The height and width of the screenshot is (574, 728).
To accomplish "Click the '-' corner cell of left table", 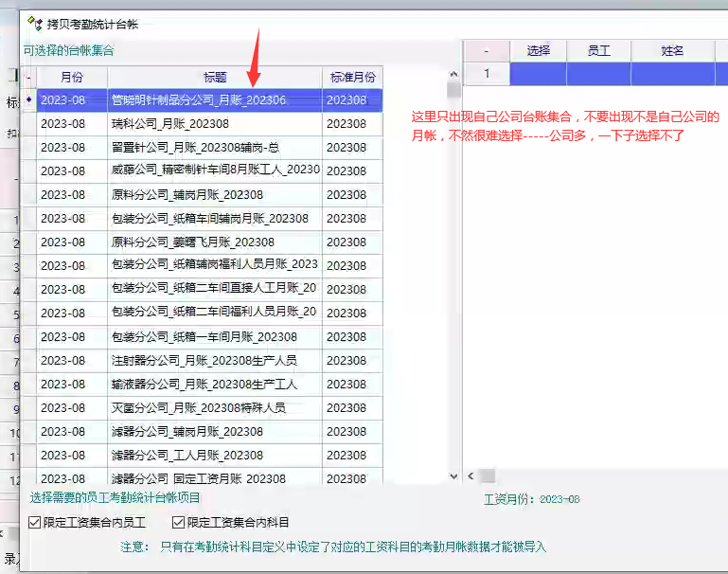I will pyautogui.click(x=28, y=77).
